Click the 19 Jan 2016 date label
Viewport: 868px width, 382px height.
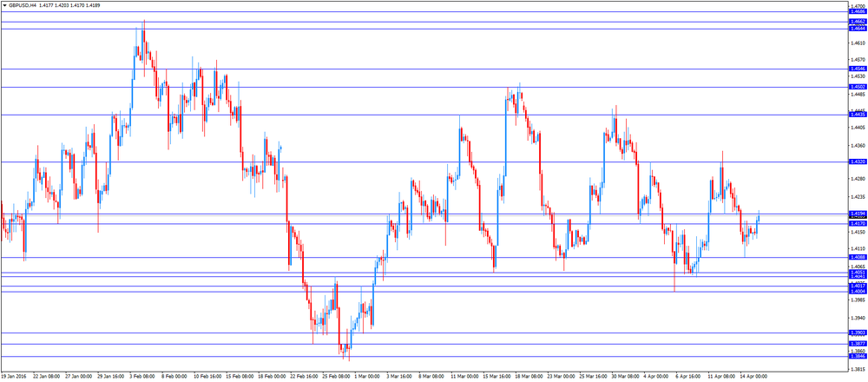(13, 376)
